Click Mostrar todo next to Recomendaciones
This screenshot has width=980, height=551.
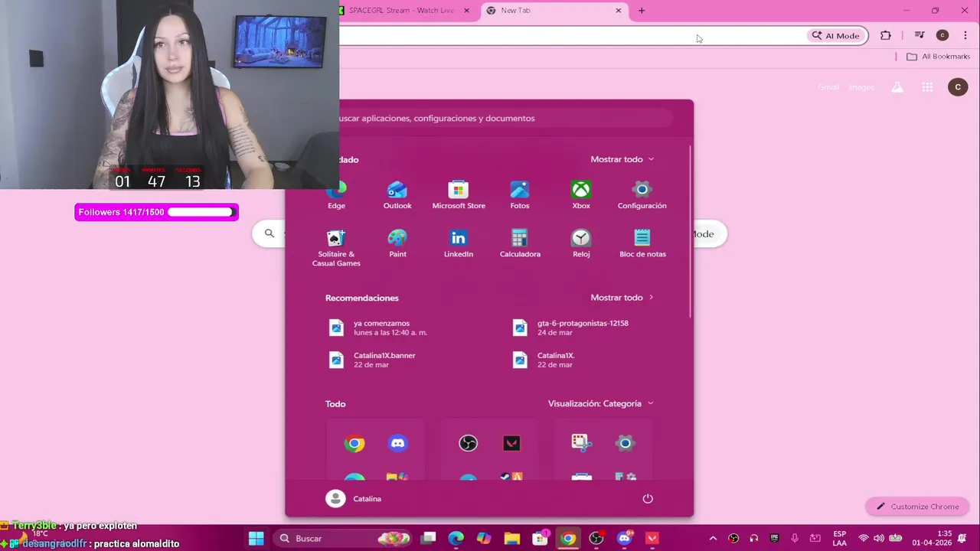point(622,298)
